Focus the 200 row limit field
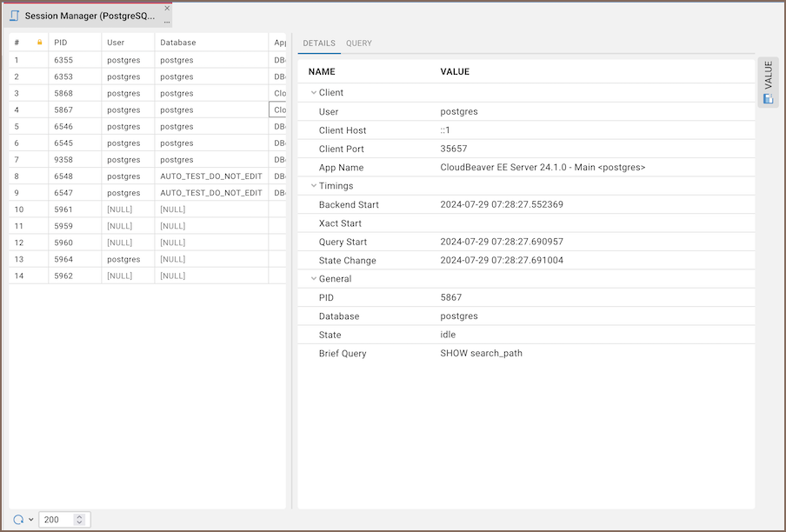This screenshot has height=532, width=786. (x=57, y=520)
